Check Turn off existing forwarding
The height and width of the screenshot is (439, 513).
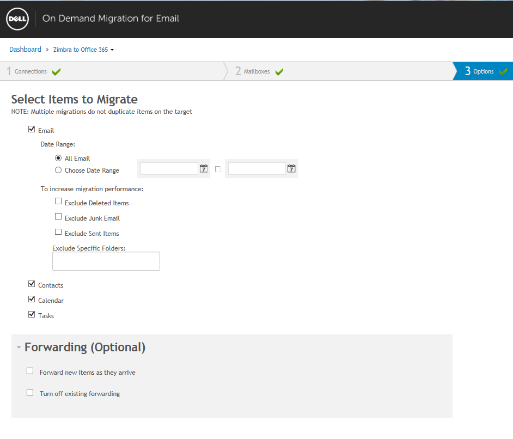30,392
